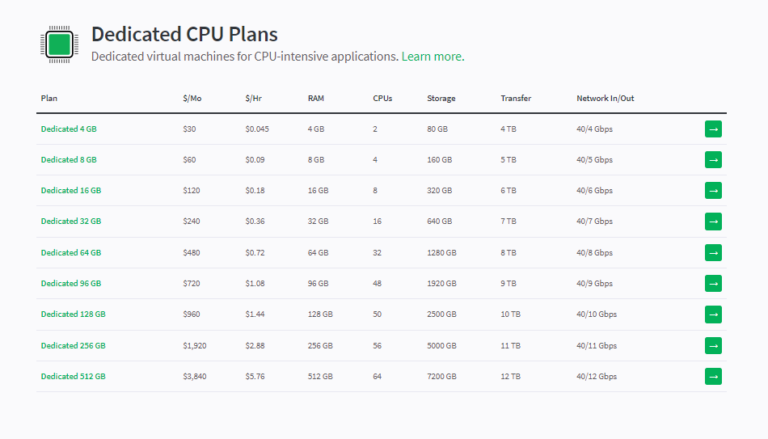Viewport: 768px width, 439px height.
Task: Click the Dedicated 256 GB arrow button
Action: click(713, 346)
